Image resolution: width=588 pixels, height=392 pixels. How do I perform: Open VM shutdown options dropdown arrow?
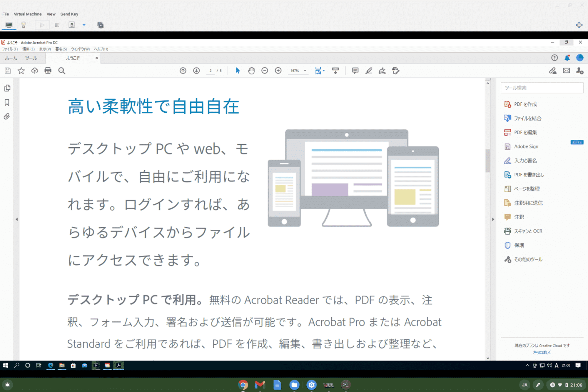pos(84,25)
